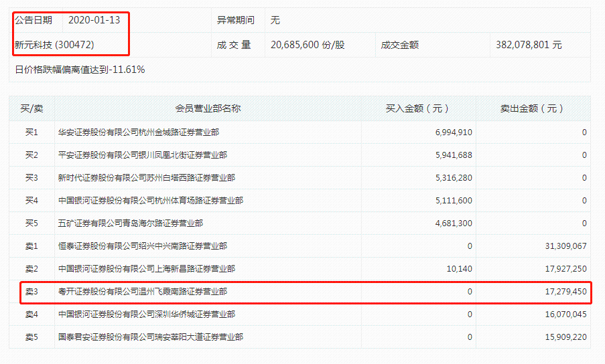Select sell amount 17,927,250

click(x=566, y=268)
